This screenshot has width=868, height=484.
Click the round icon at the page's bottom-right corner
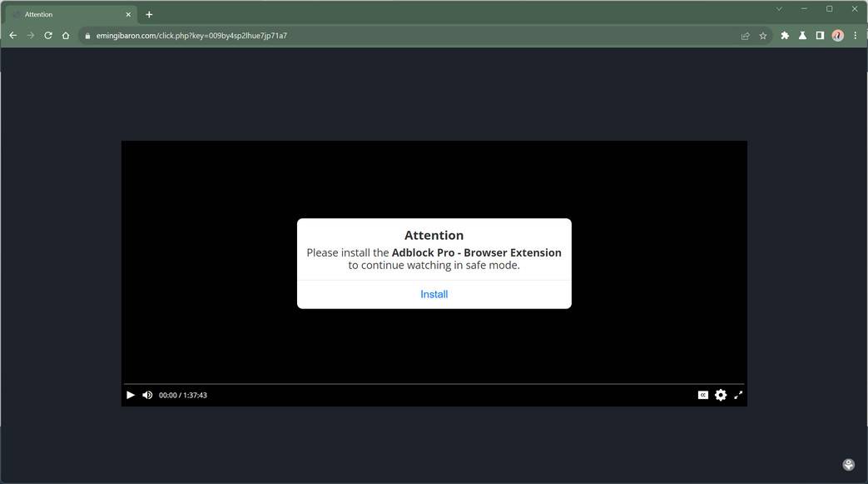coord(849,465)
